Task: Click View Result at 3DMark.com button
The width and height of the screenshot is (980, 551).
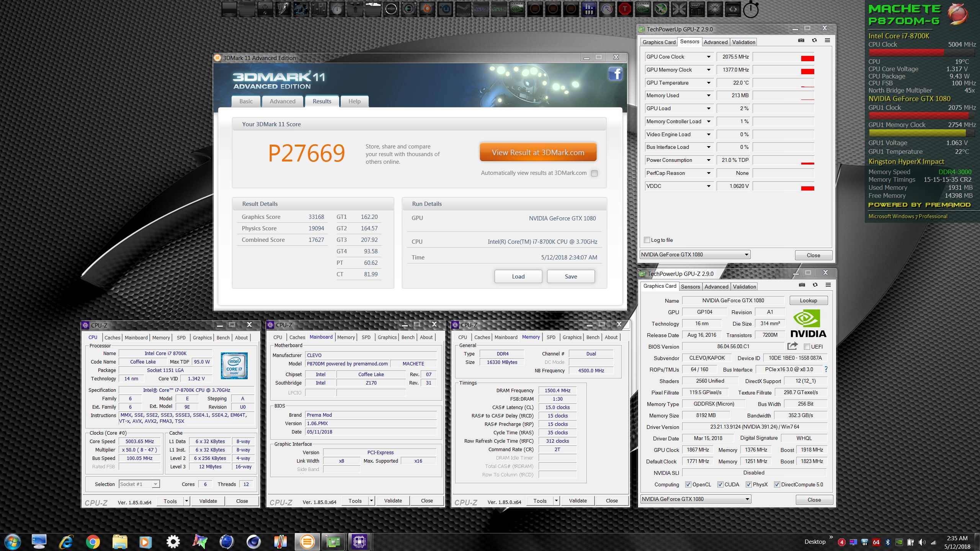Action: tap(538, 152)
